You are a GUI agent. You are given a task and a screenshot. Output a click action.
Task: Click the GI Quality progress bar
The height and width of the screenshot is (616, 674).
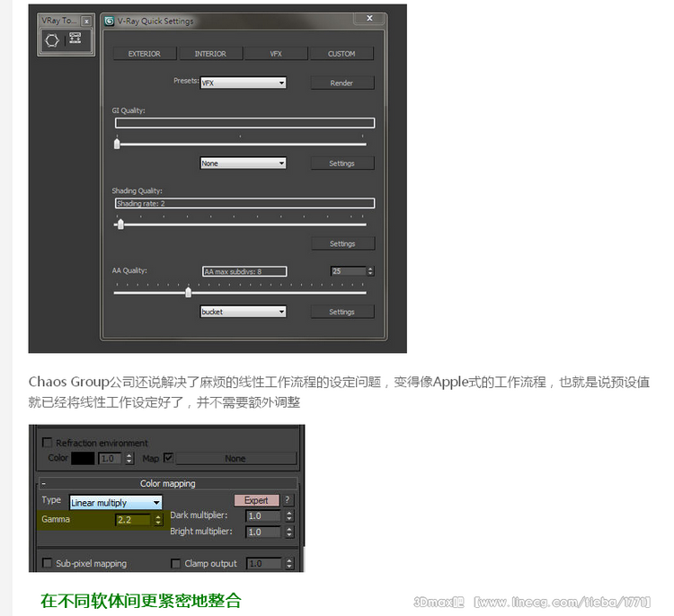[245, 123]
